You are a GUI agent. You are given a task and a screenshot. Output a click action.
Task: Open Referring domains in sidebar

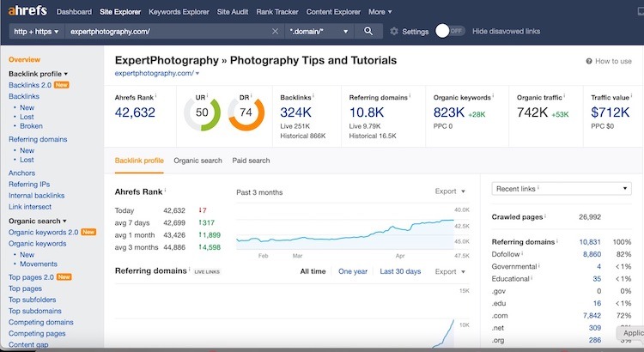tap(38, 139)
